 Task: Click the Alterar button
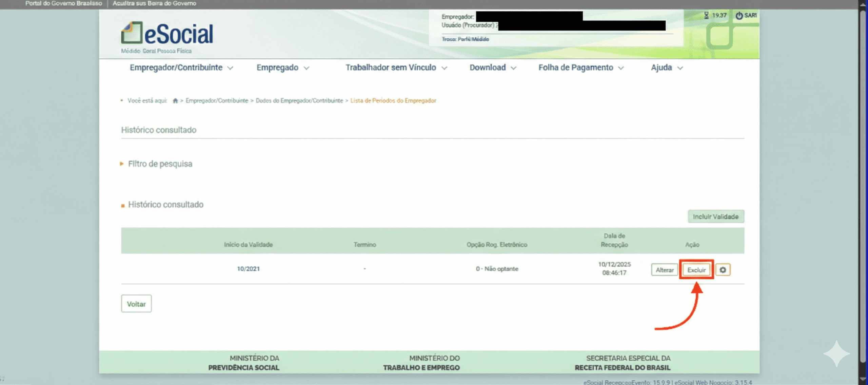[x=664, y=270]
